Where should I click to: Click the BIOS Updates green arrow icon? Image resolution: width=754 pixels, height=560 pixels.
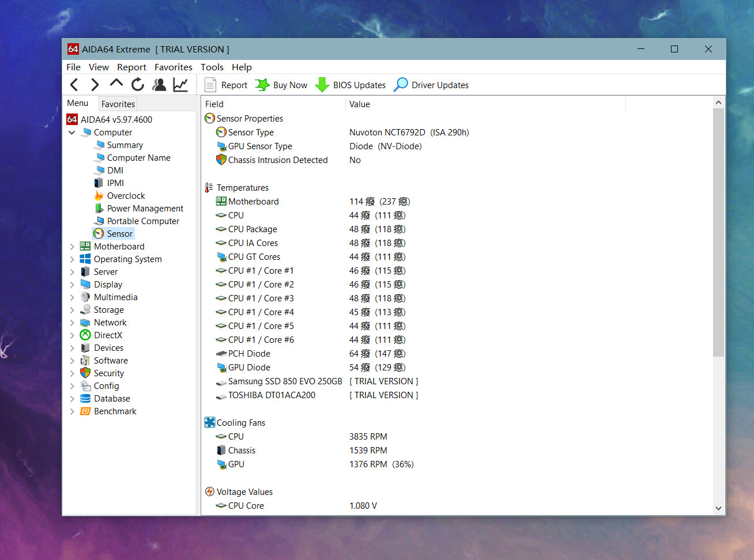(x=322, y=85)
